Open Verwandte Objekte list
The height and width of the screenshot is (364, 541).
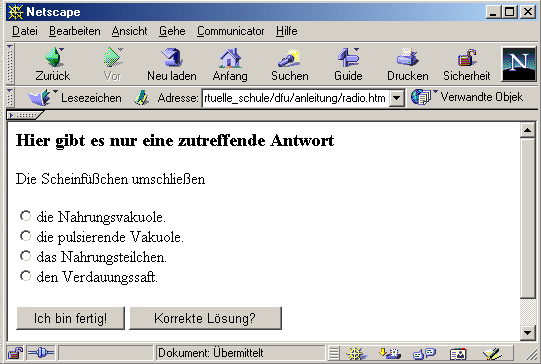pyautogui.click(x=467, y=97)
